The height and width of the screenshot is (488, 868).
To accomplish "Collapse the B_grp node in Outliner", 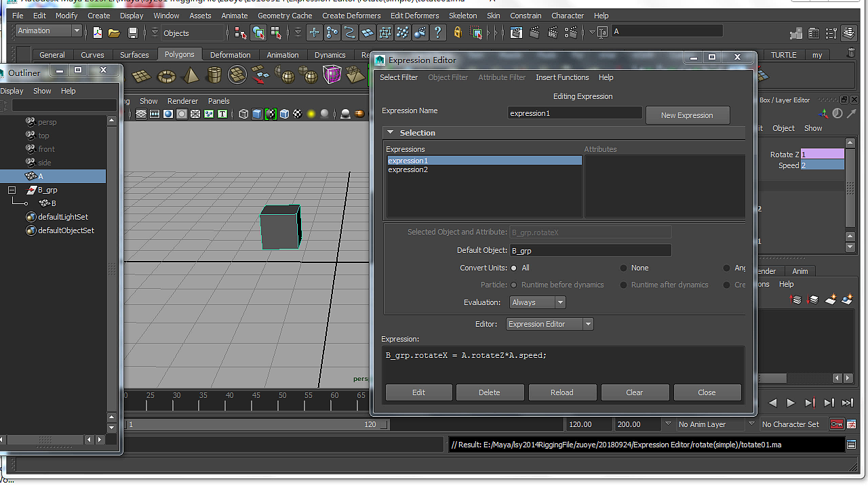I will point(12,190).
